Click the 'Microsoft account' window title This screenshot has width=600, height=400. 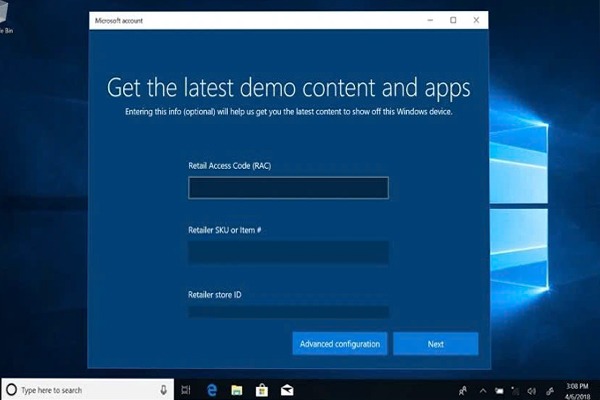point(119,21)
